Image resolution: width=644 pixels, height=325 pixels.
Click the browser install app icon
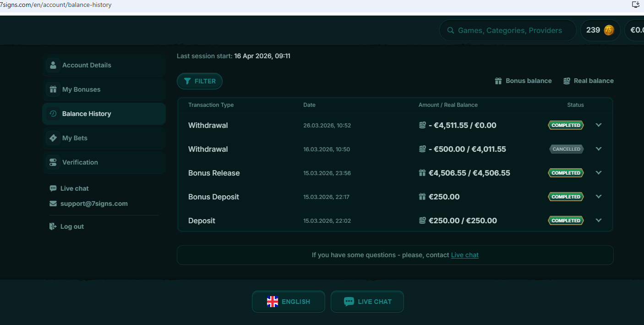pos(635,5)
